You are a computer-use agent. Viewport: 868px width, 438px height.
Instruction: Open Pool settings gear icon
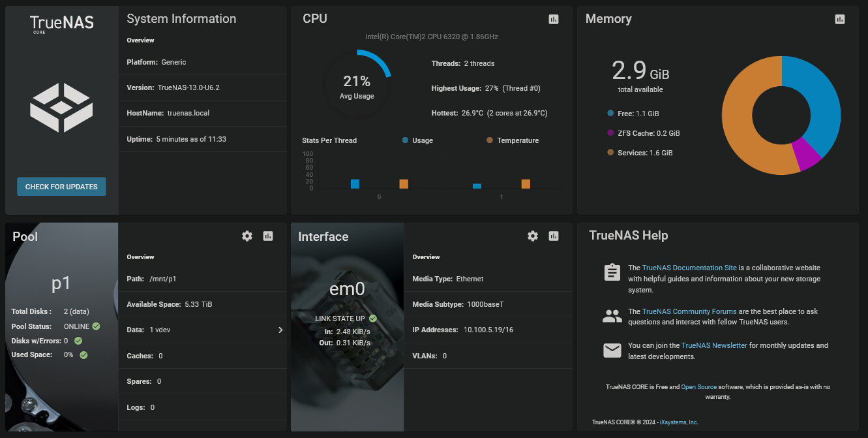pos(247,236)
